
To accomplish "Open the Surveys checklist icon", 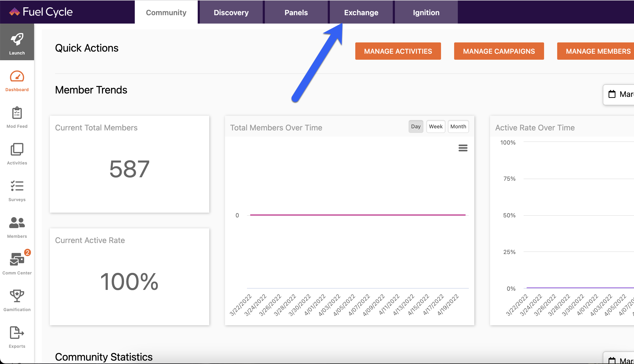I will coord(17,186).
